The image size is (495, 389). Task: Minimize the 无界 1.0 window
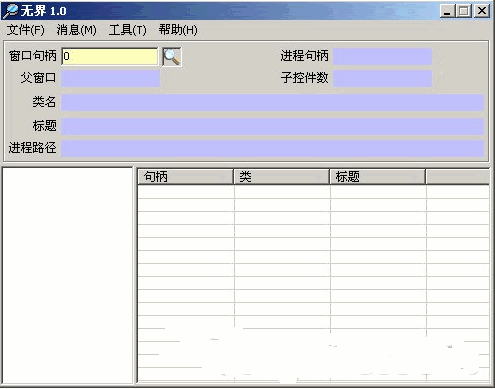(x=447, y=11)
